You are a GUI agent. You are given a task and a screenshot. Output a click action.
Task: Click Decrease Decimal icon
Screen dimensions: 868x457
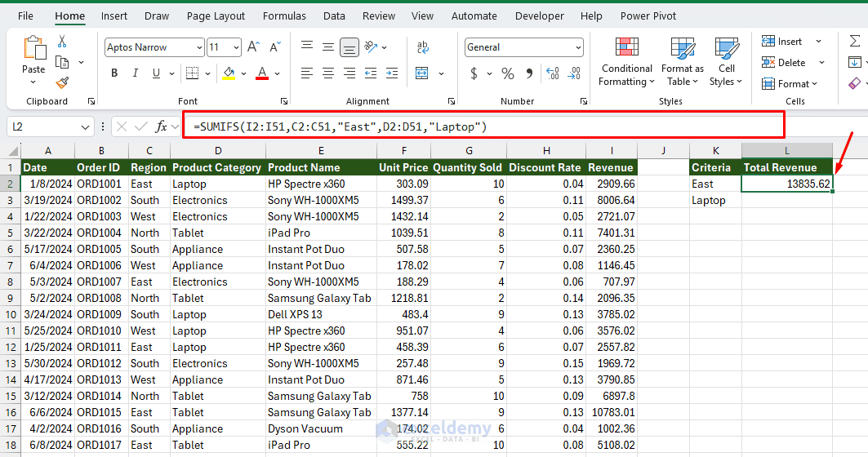coord(574,73)
